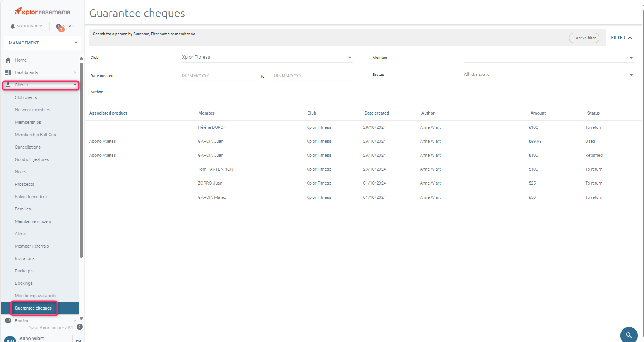Click Anne Wiart user avatar
Screen dimensions: 644x342
tap(10, 339)
